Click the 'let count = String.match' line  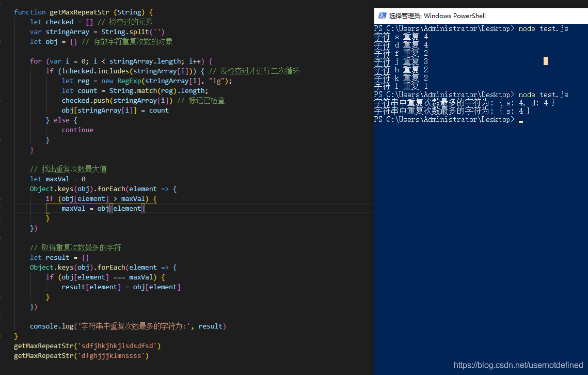point(135,90)
